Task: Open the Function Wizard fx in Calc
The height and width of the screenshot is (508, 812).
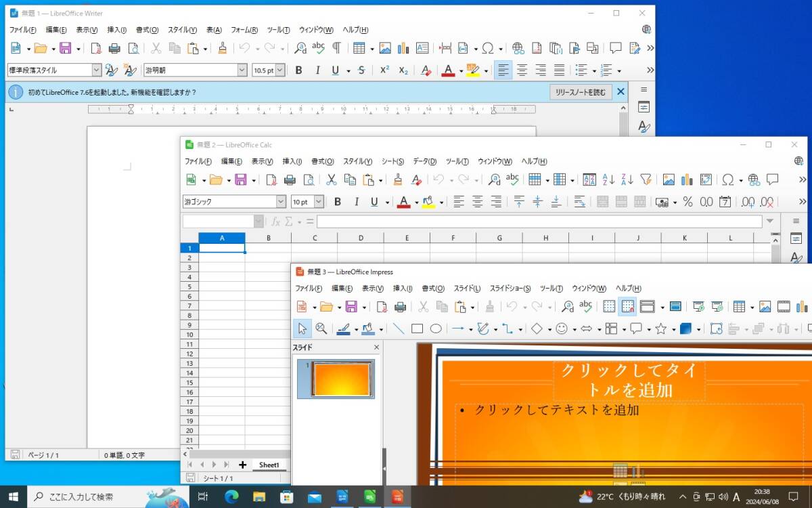Action: coord(275,221)
